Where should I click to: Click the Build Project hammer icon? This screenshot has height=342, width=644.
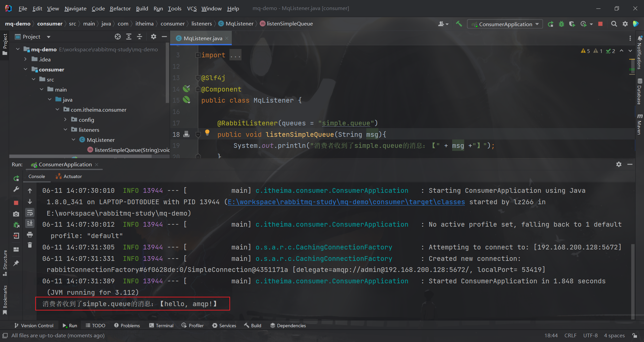[459, 24]
